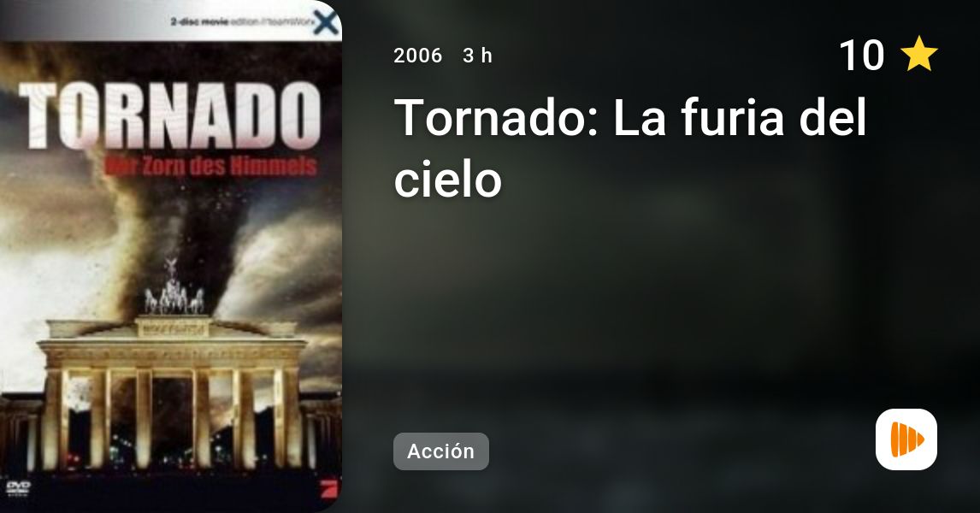Click the rating number 10
980x513 pixels.
click(861, 55)
